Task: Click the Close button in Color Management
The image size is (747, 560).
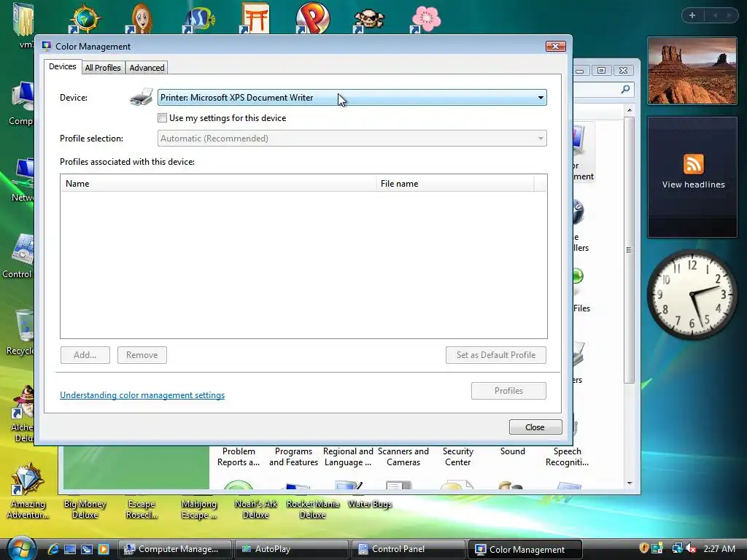Action: point(535,427)
